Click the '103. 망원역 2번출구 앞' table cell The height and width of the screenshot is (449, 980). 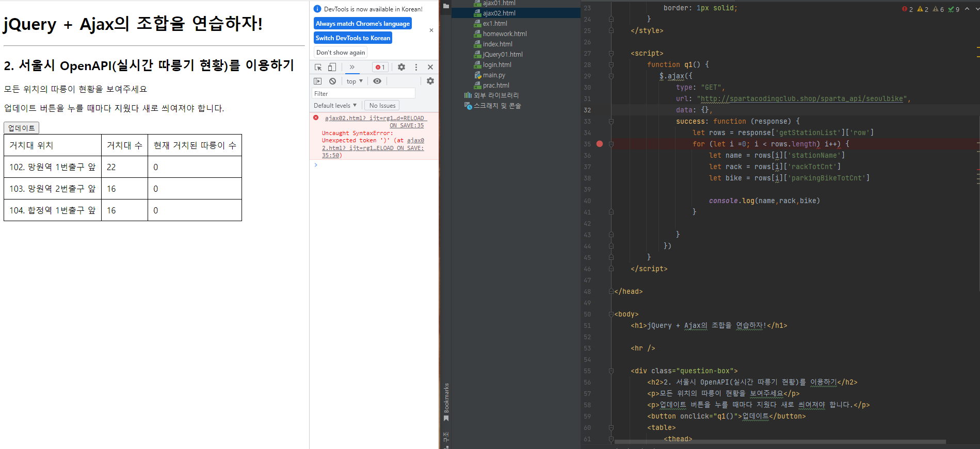(x=53, y=189)
